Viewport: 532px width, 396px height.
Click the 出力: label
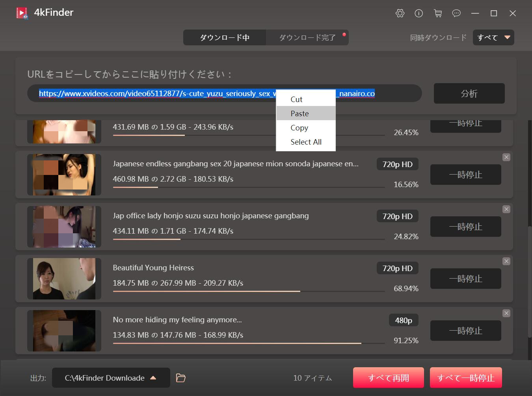(38, 378)
